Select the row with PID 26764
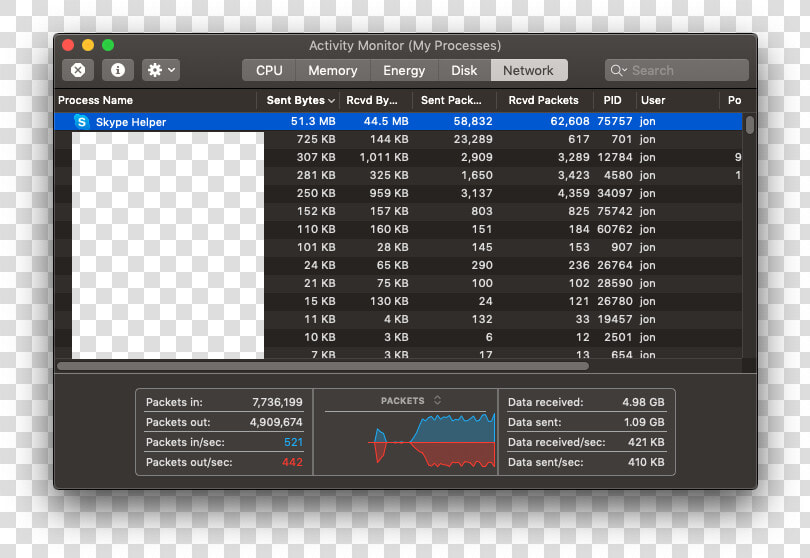This screenshot has height=558, width=810. pyautogui.click(x=398, y=265)
